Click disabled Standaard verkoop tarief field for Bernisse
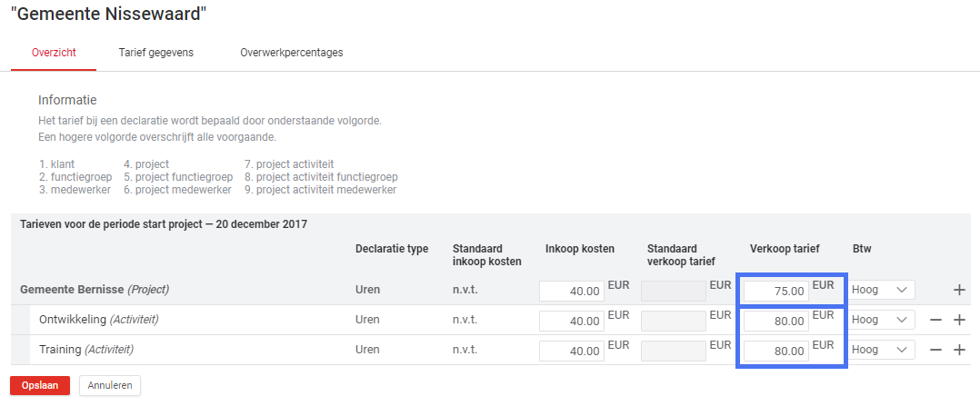This screenshot has height=406, width=980. (674, 291)
